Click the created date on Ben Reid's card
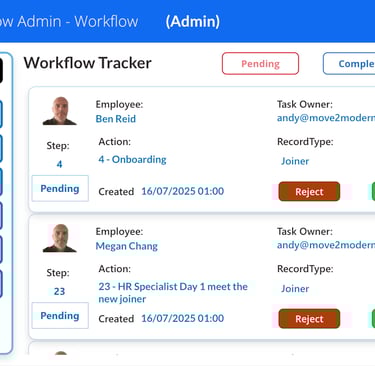This screenshot has width=375, height=366. [183, 191]
